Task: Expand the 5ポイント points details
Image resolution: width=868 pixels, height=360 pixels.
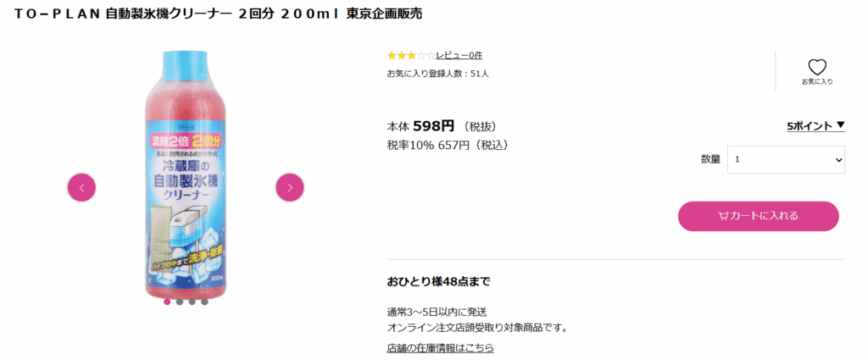Action: click(x=815, y=125)
